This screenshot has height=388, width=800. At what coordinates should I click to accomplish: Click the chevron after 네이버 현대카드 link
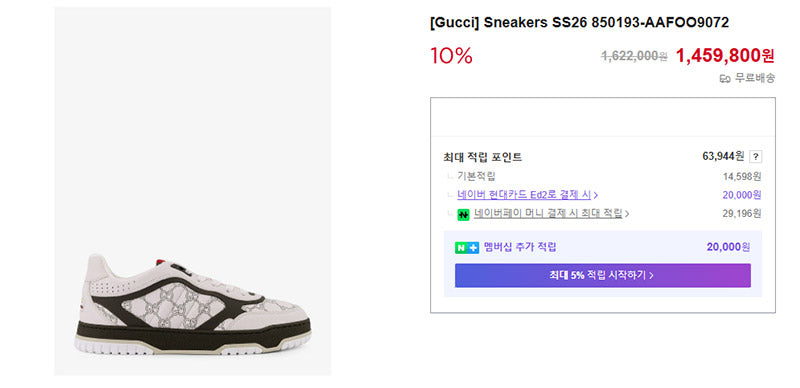click(x=596, y=195)
